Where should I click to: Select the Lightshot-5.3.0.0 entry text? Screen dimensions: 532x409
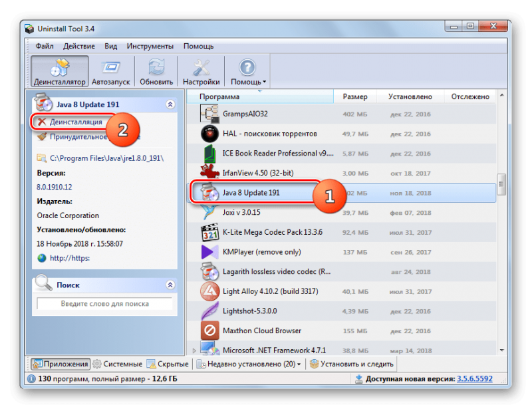coord(250,311)
